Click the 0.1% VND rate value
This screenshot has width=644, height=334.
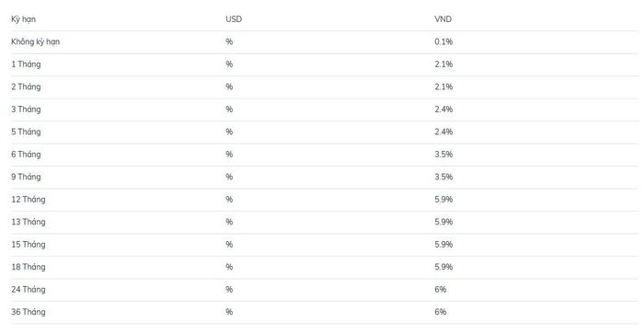pyautogui.click(x=443, y=42)
